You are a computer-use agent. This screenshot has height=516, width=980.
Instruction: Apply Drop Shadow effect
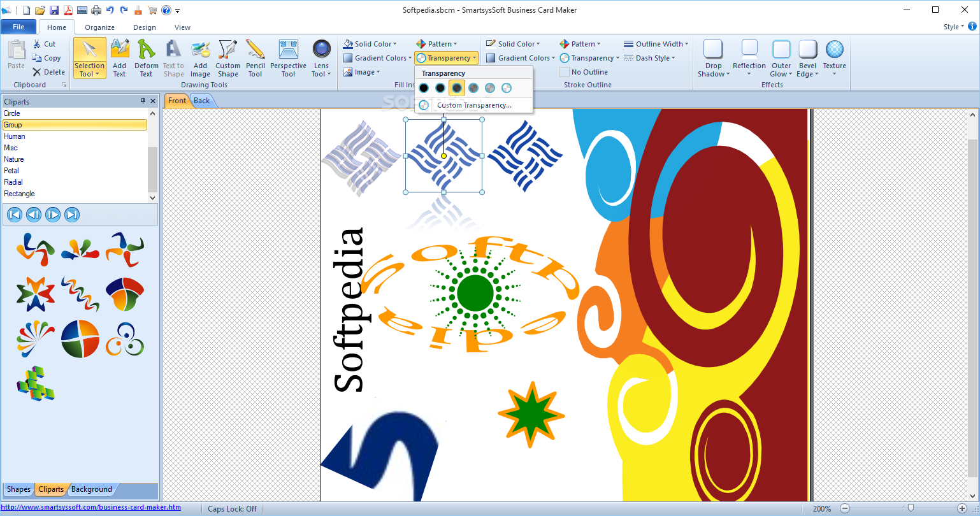(x=714, y=58)
